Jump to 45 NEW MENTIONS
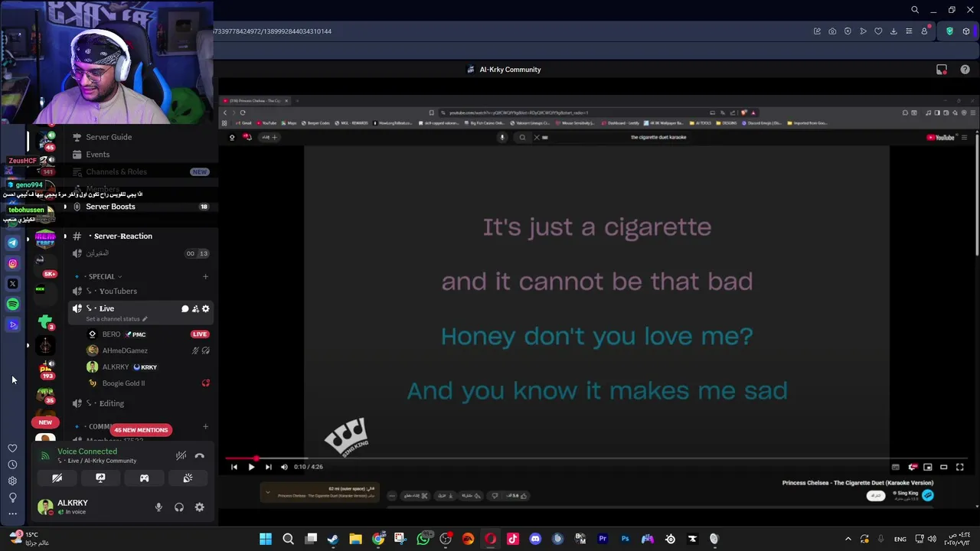Image resolution: width=980 pixels, height=551 pixels. pos(141,430)
